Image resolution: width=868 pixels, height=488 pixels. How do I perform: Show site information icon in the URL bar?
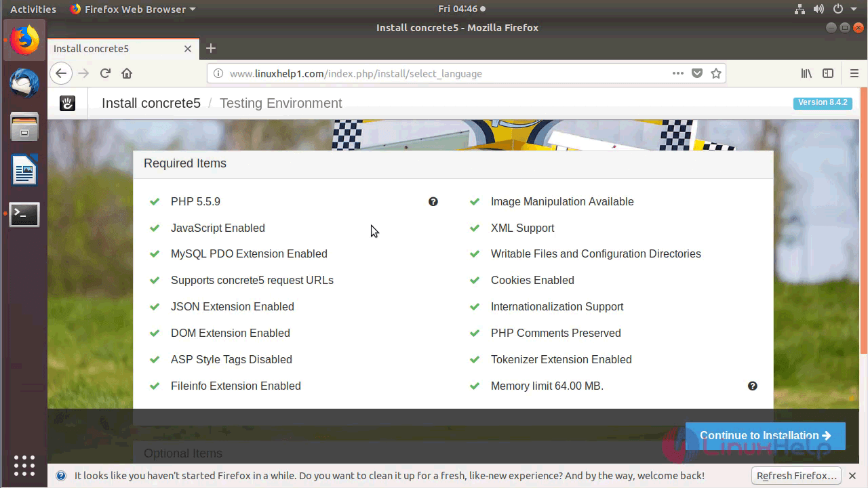pyautogui.click(x=218, y=73)
